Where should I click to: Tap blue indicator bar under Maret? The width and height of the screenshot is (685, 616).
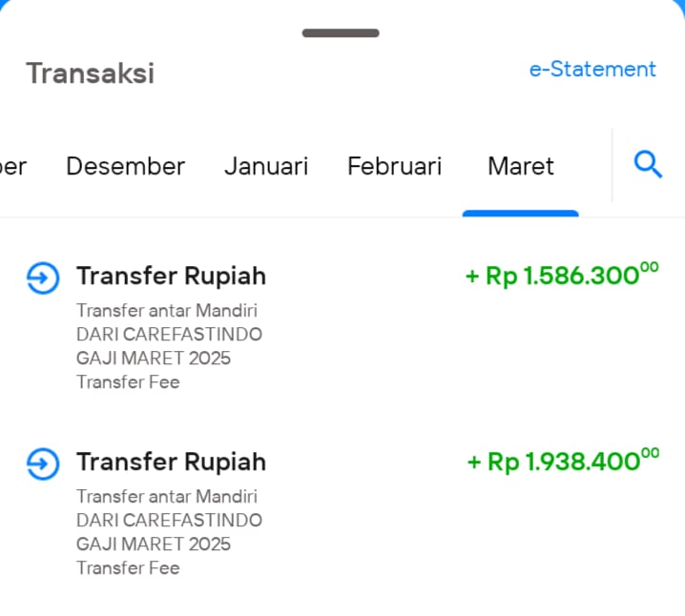tap(521, 214)
